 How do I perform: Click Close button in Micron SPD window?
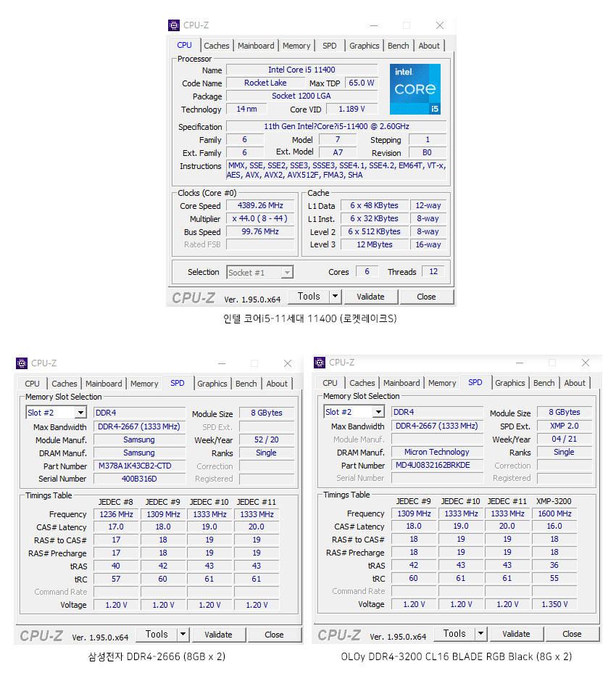click(572, 634)
